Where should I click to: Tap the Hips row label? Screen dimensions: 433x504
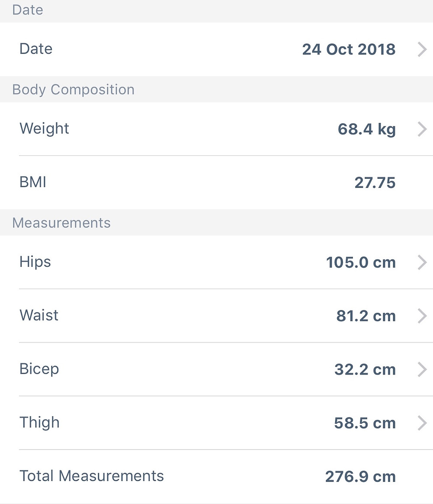click(x=36, y=262)
